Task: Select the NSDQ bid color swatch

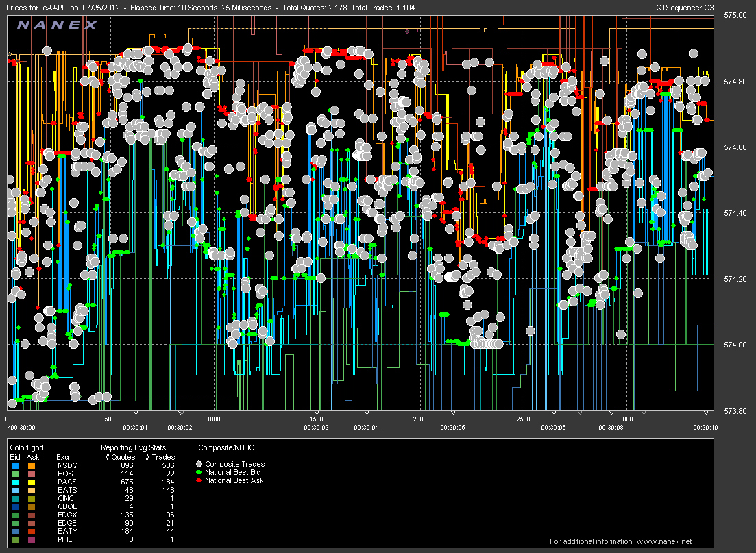Action: coord(15,466)
